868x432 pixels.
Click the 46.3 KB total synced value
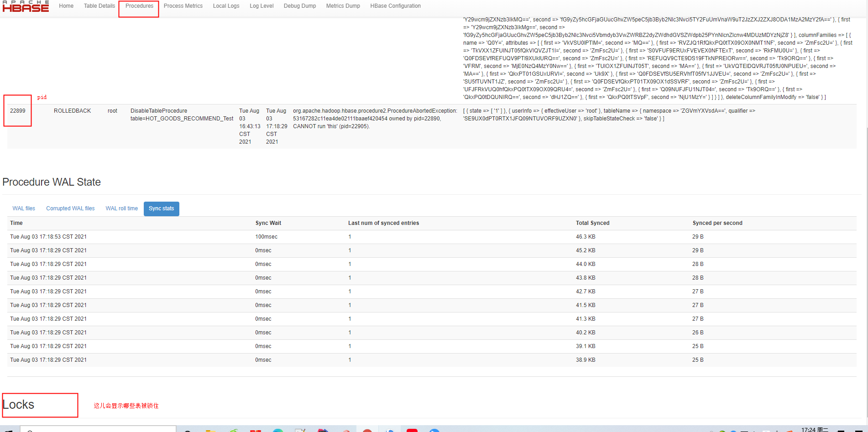point(586,237)
